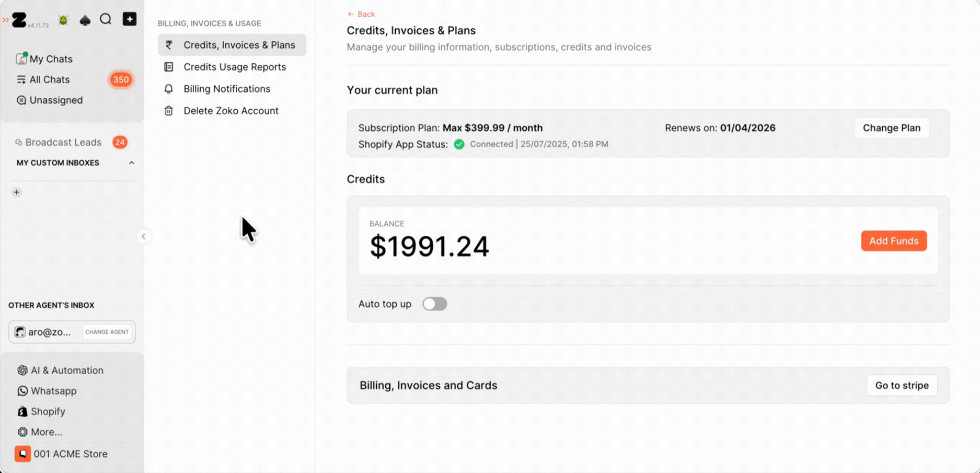Click the Add Funds button
Viewport: 980px width, 473px height.
tap(893, 241)
